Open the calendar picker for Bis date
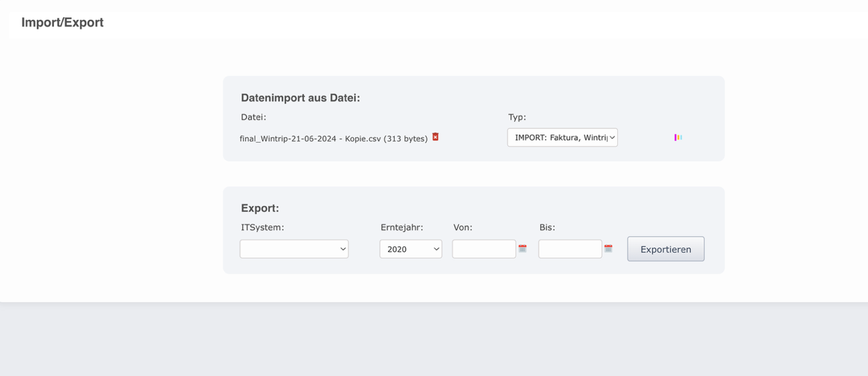The image size is (868, 376). click(608, 249)
